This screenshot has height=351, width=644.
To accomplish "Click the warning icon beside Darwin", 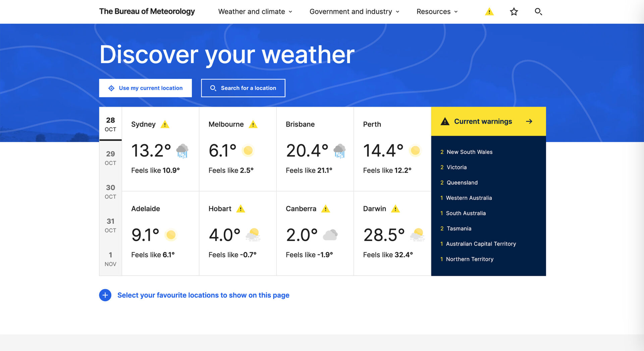I will [395, 209].
